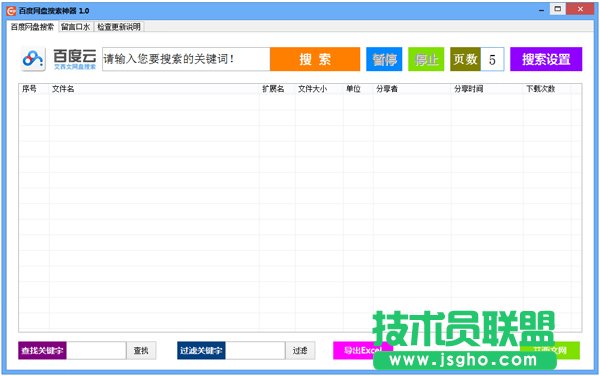This screenshot has height=376, width=600.
Task: Pause searching with the blue 暂停 button
Action: point(384,59)
